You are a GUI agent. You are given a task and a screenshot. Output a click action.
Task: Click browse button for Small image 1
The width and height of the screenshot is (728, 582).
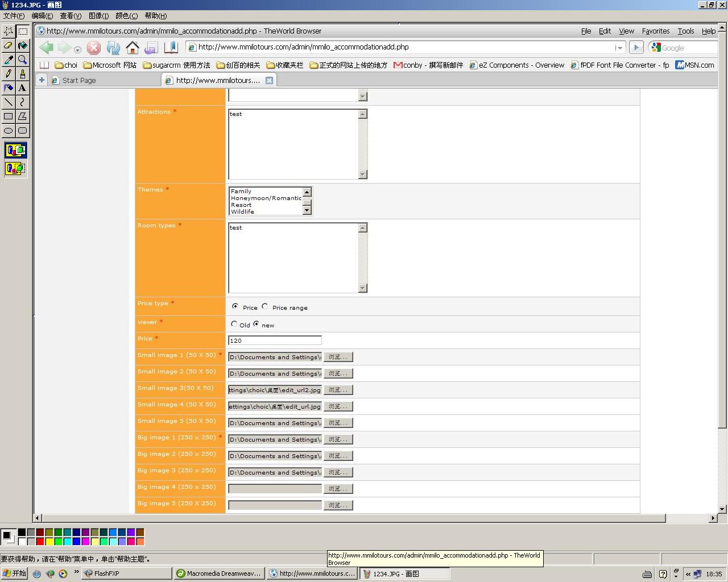click(x=338, y=357)
